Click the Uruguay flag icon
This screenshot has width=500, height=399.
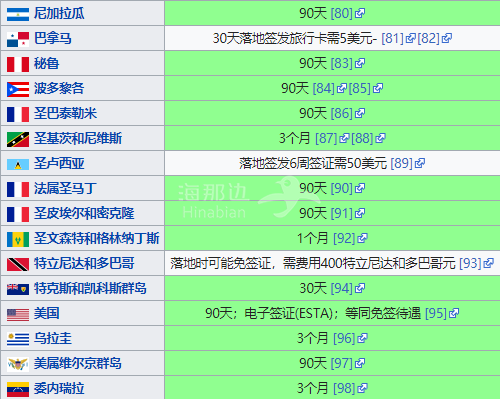pyautogui.click(x=18, y=339)
